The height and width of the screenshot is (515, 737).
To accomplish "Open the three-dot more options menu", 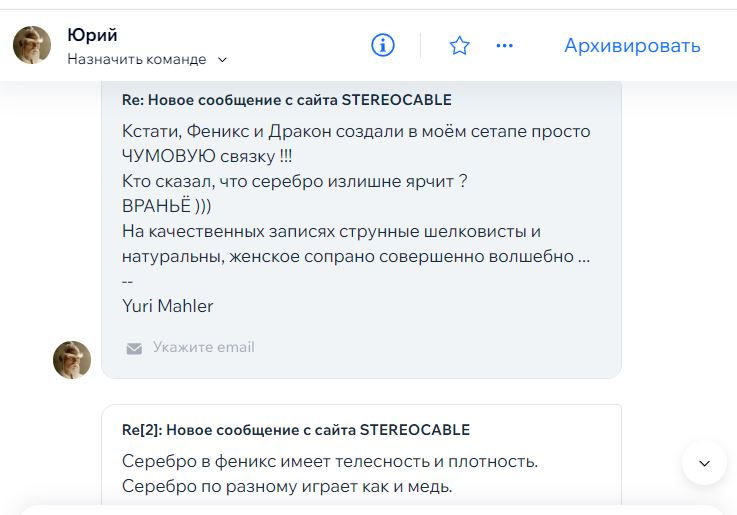I will (504, 45).
